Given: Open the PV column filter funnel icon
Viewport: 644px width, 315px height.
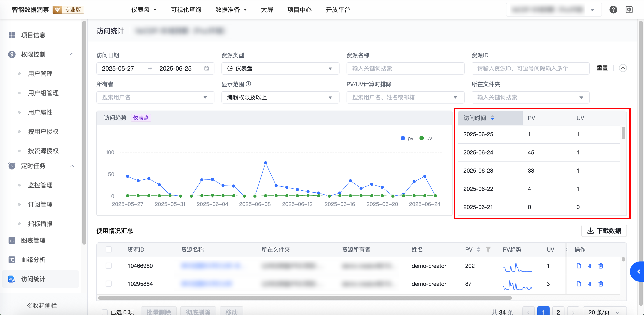Looking at the screenshot, I should tap(488, 249).
